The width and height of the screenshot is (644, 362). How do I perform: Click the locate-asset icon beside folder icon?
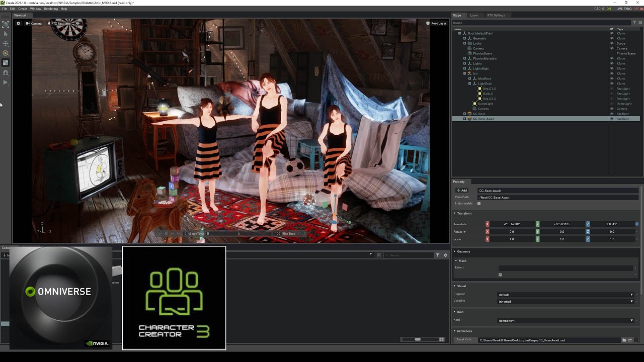(x=630, y=340)
